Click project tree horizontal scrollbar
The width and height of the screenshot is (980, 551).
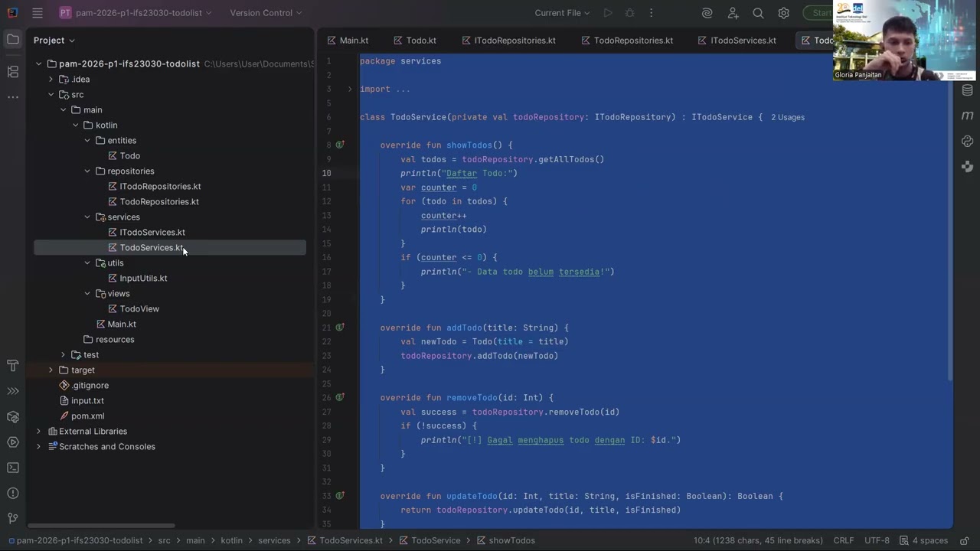pyautogui.click(x=102, y=526)
